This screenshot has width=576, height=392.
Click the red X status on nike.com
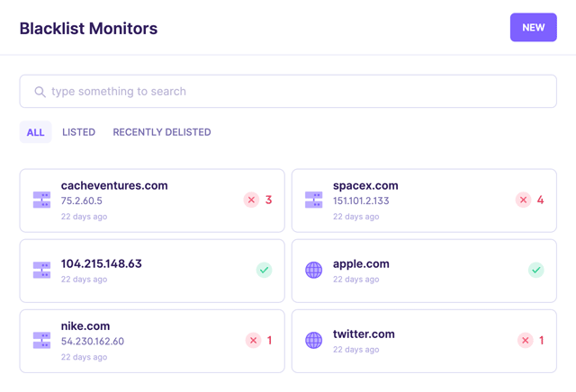tap(253, 340)
